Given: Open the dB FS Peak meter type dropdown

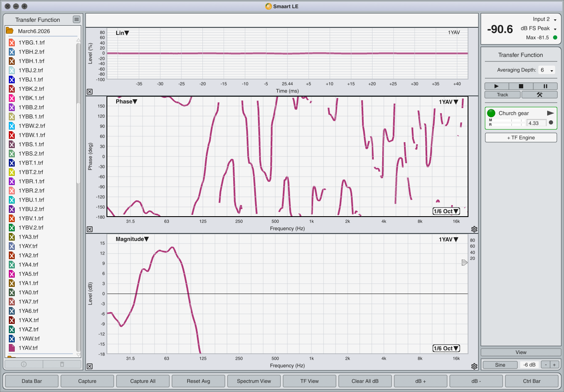Looking at the screenshot, I should 539,29.
